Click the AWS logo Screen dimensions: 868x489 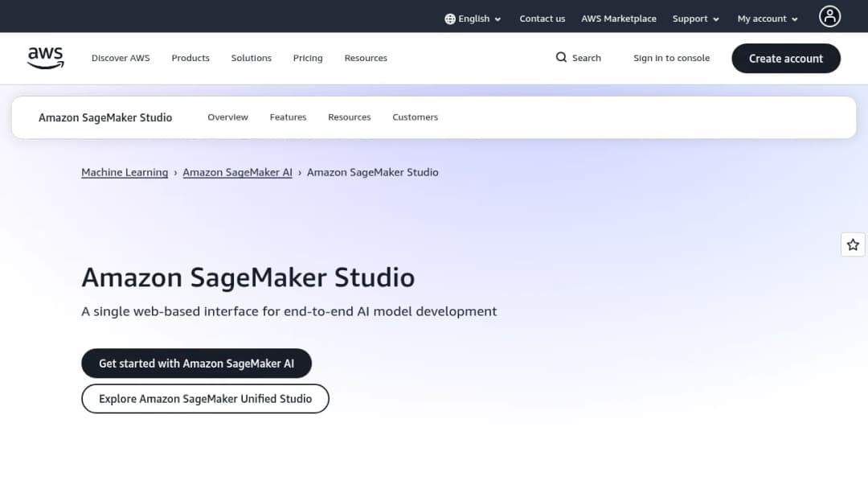click(x=45, y=58)
